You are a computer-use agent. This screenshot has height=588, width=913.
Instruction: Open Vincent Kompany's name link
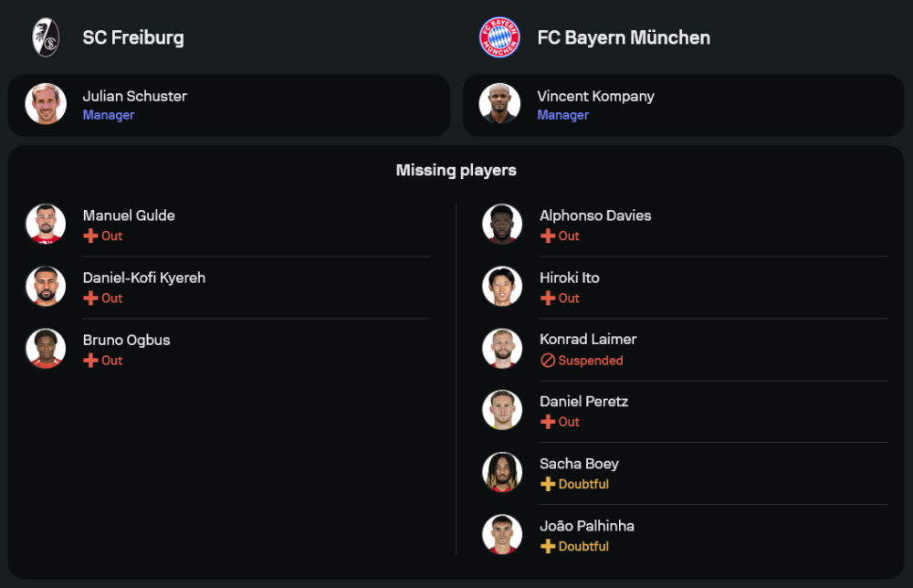595,96
